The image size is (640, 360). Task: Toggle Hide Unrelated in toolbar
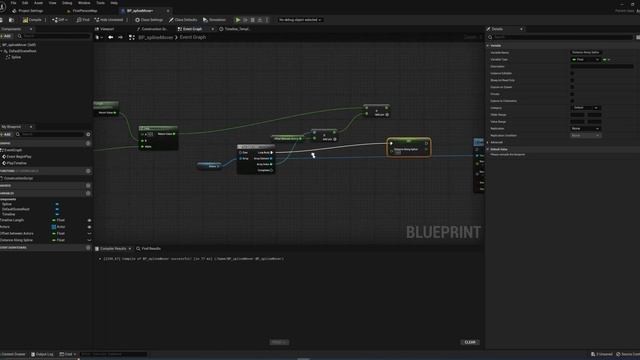[109, 20]
